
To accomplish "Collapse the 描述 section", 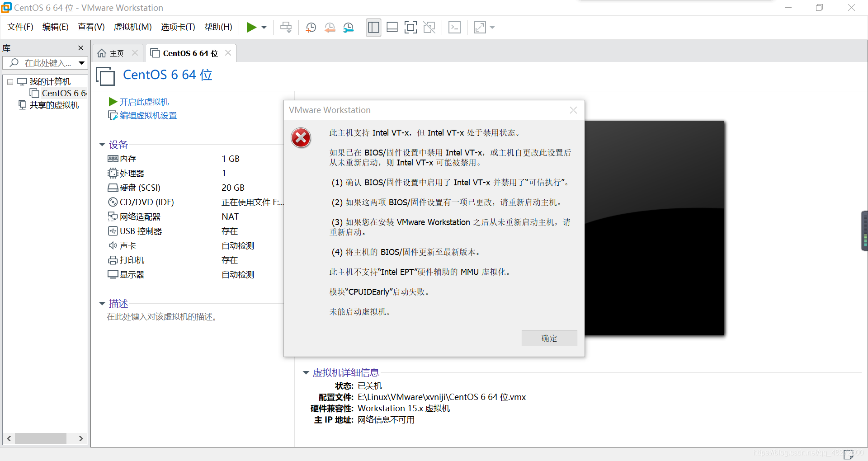I will pyautogui.click(x=102, y=303).
